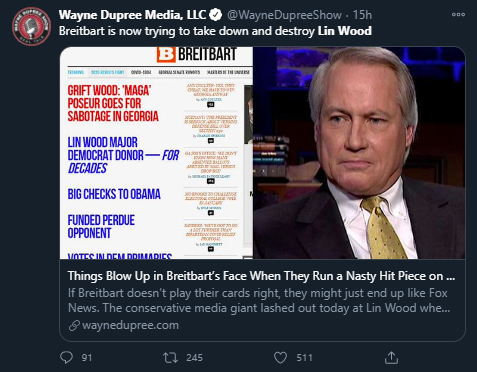
Task: Open 'Things Blow Up in Breitbart's Face' headline
Action: (261, 276)
